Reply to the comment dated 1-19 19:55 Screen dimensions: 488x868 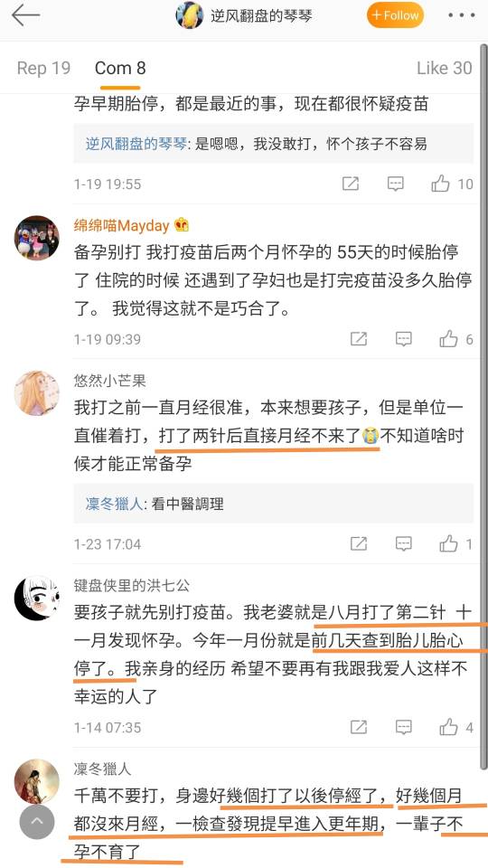click(395, 184)
